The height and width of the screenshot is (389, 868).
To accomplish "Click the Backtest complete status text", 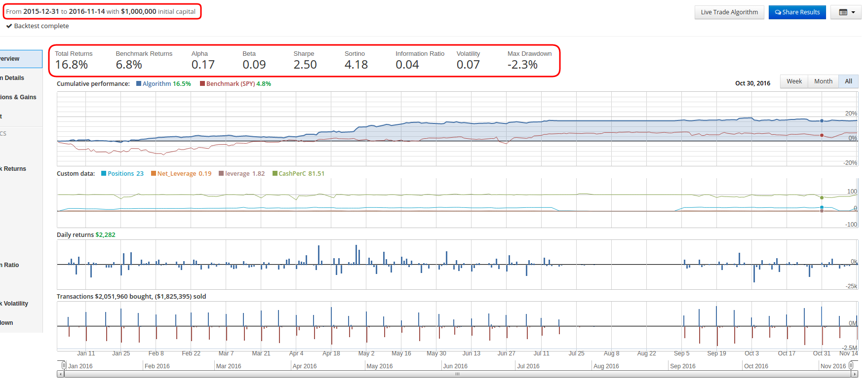I will pos(41,26).
